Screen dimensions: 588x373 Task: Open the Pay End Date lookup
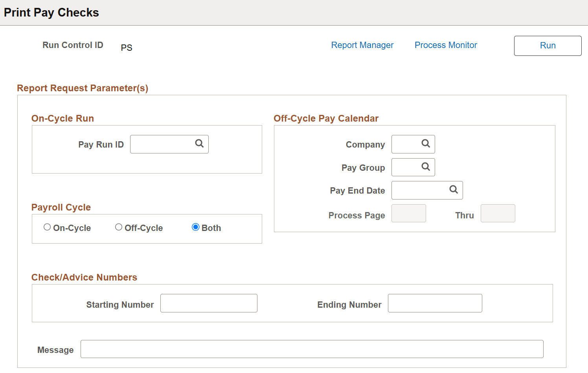pyautogui.click(x=454, y=190)
